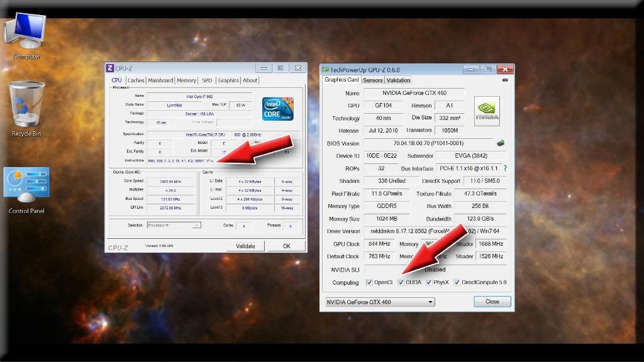Click the Package field showing Socket 1156 LGA
This screenshot has height=362, width=644.
click(x=199, y=114)
